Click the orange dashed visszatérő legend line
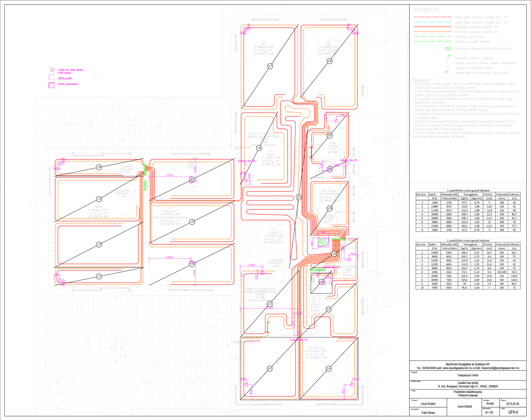The width and height of the screenshot is (531, 420). tap(432, 32)
